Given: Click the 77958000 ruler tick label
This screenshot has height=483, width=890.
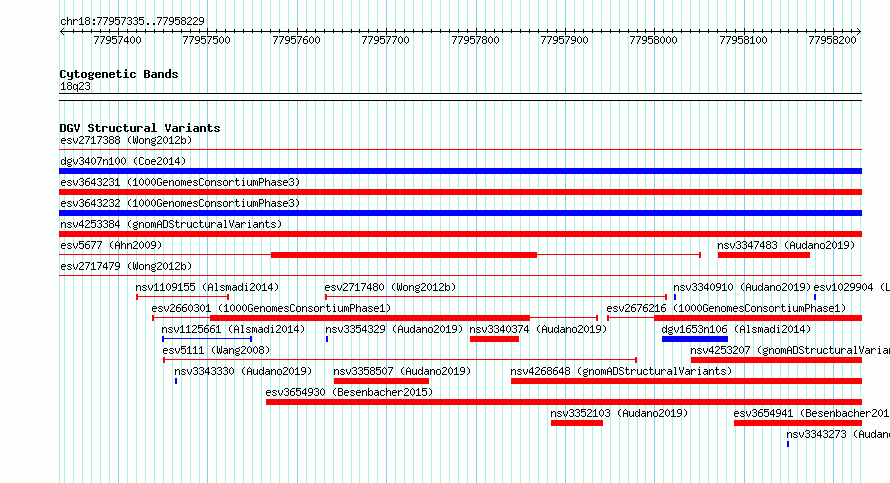Looking at the screenshot, I should (653, 40).
